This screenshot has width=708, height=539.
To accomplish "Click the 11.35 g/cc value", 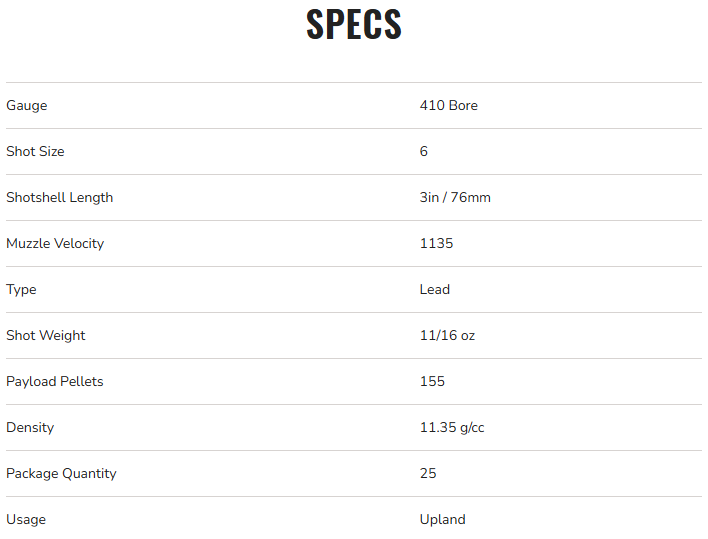I will click(x=452, y=427).
